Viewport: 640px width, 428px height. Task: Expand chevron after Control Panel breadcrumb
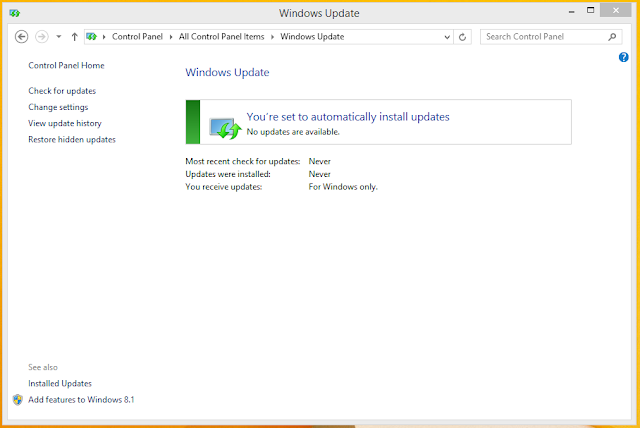click(x=171, y=37)
